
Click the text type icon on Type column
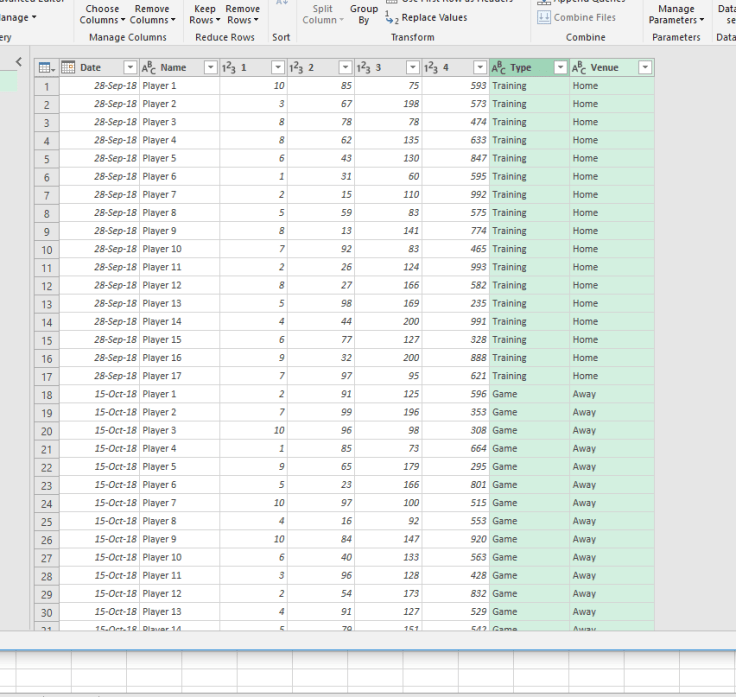coord(499,68)
